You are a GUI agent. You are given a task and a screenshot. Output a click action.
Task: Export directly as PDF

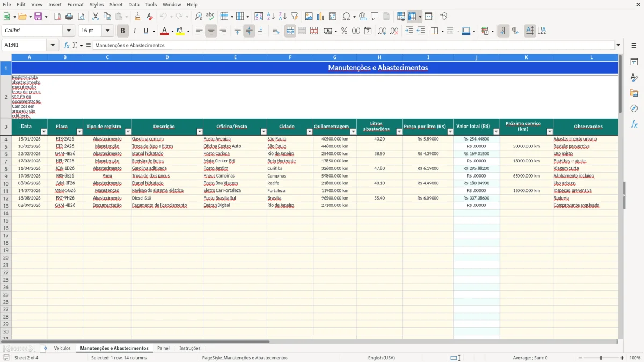point(57,17)
